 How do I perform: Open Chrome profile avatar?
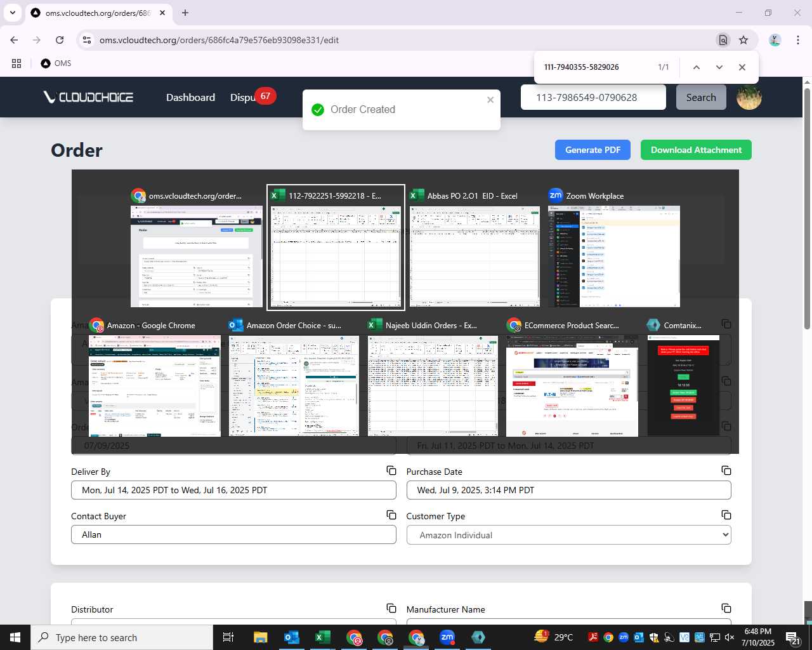pos(775,40)
